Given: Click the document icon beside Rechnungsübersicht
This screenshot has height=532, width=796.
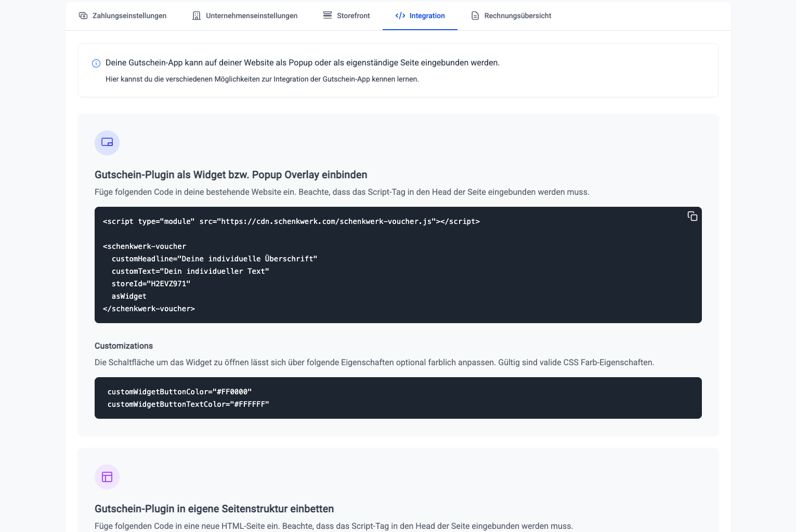Looking at the screenshot, I should (475, 16).
